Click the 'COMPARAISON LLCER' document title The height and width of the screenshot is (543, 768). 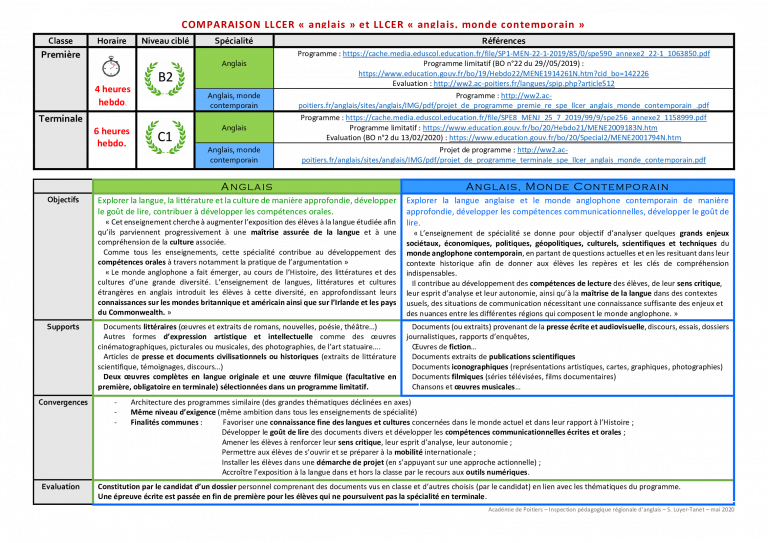click(x=383, y=23)
